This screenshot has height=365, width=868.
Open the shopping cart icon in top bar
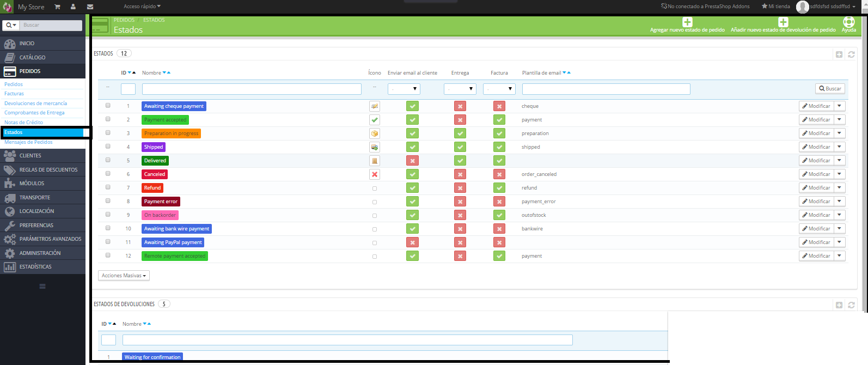tap(57, 7)
